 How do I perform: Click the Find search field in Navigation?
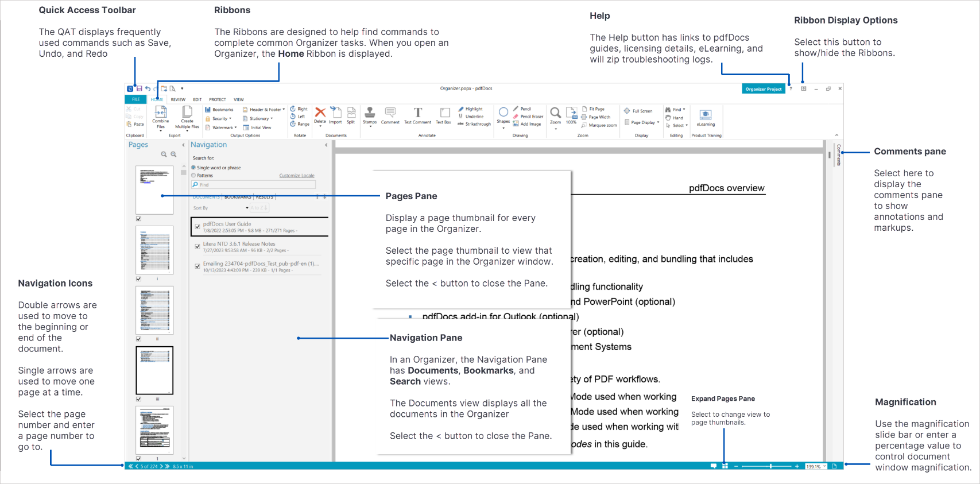coord(253,185)
